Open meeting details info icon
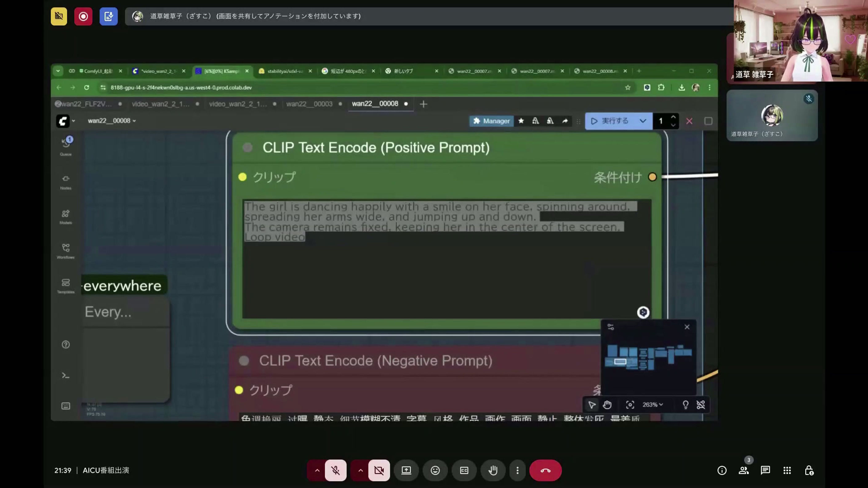This screenshot has height=488, width=868. pos(722,470)
